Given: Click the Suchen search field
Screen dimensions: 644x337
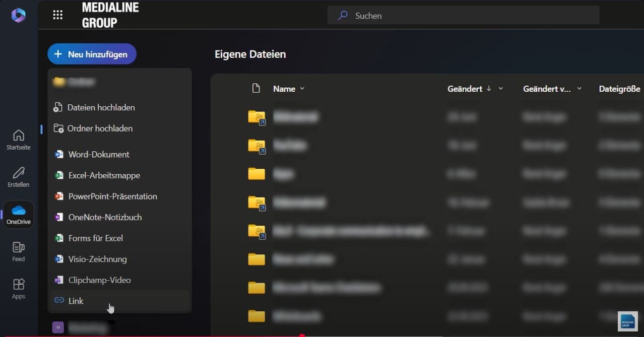Looking at the screenshot, I should (x=463, y=16).
